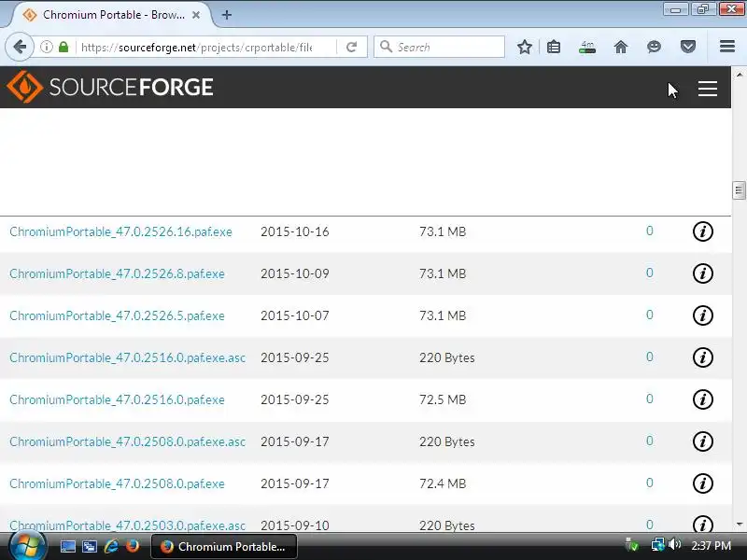Open a new tab with plus button
This screenshot has width=747, height=560.
coord(227,15)
